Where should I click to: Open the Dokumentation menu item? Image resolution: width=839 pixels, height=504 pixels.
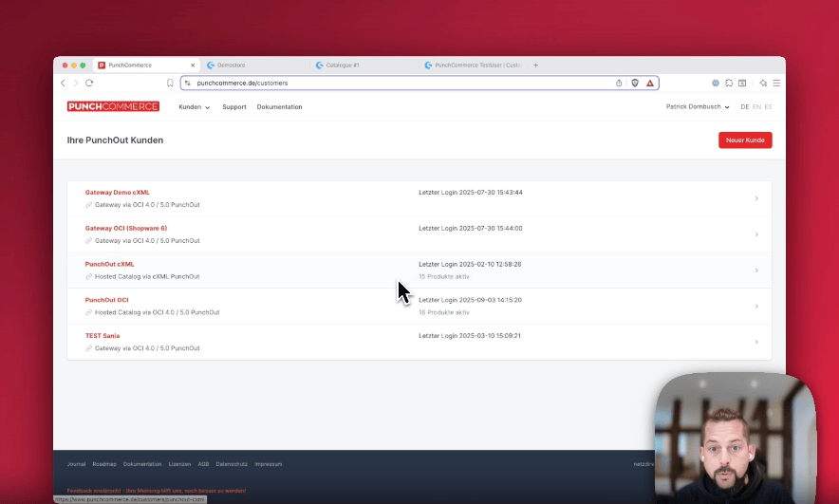[279, 107]
